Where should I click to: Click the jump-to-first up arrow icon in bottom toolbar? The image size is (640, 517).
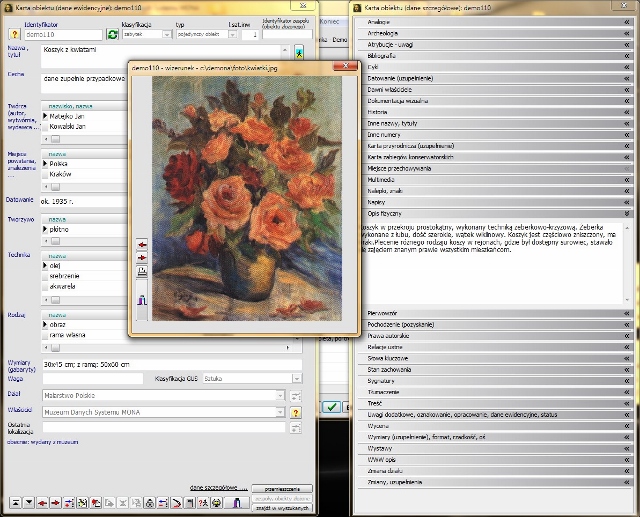pyautogui.click(x=15, y=503)
